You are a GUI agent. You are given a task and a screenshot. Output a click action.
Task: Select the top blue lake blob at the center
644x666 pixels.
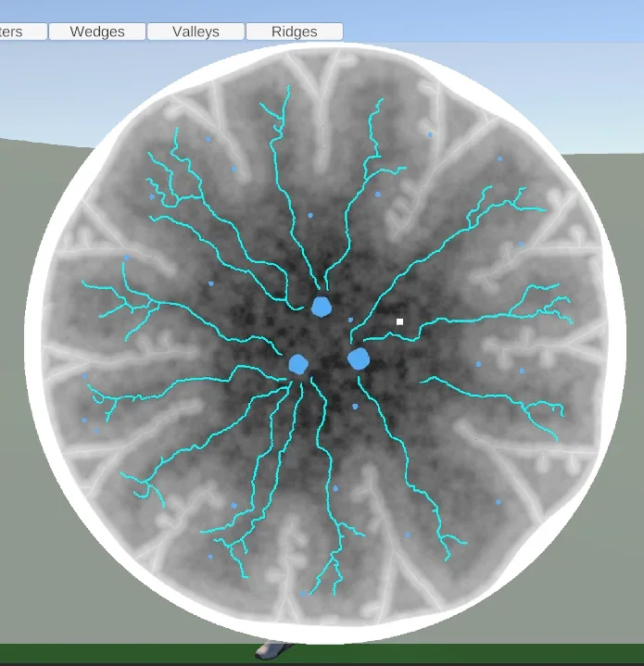pyautogui.click(x=322, y=307)
